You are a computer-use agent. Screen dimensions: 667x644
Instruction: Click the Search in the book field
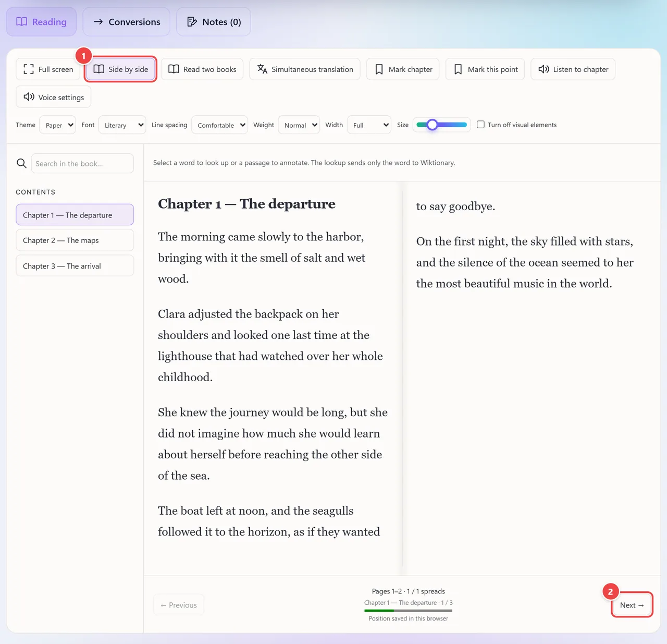(82, 163)
